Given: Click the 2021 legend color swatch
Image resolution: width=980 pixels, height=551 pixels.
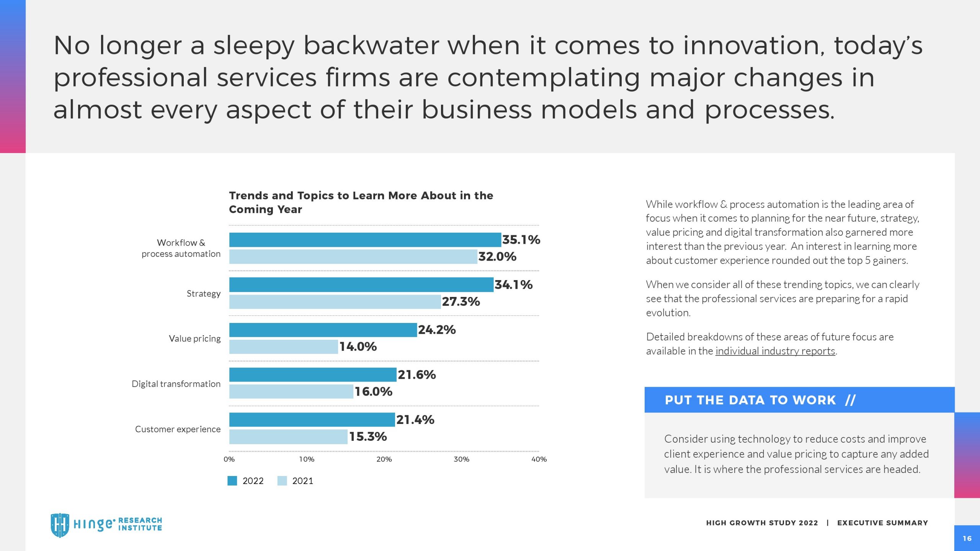Looking at the screenshot, I should click(282, 481).
